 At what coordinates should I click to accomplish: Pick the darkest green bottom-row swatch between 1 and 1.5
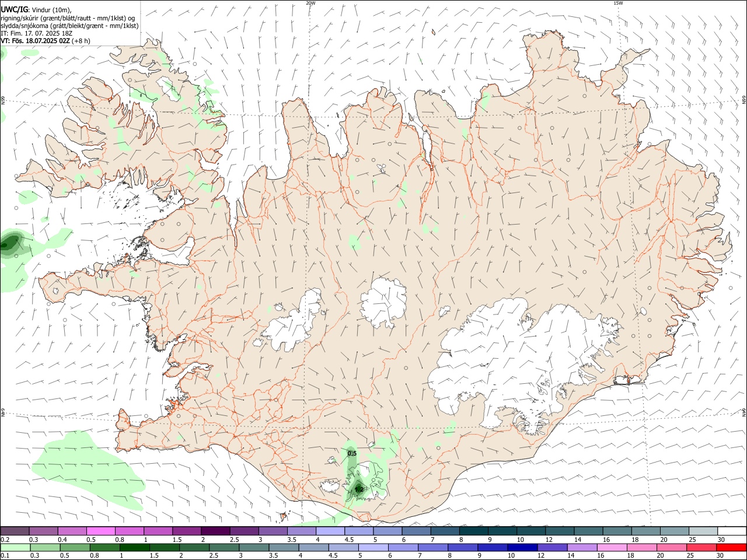click(135, 547)
